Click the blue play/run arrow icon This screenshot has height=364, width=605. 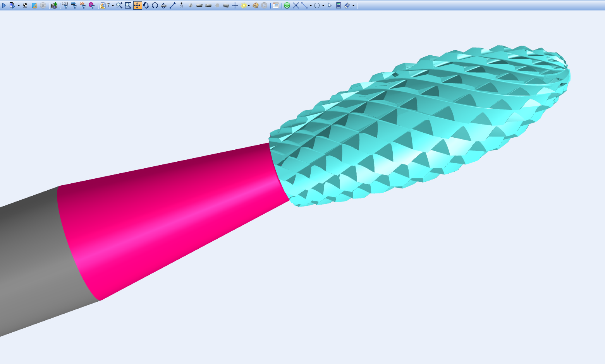4,5
